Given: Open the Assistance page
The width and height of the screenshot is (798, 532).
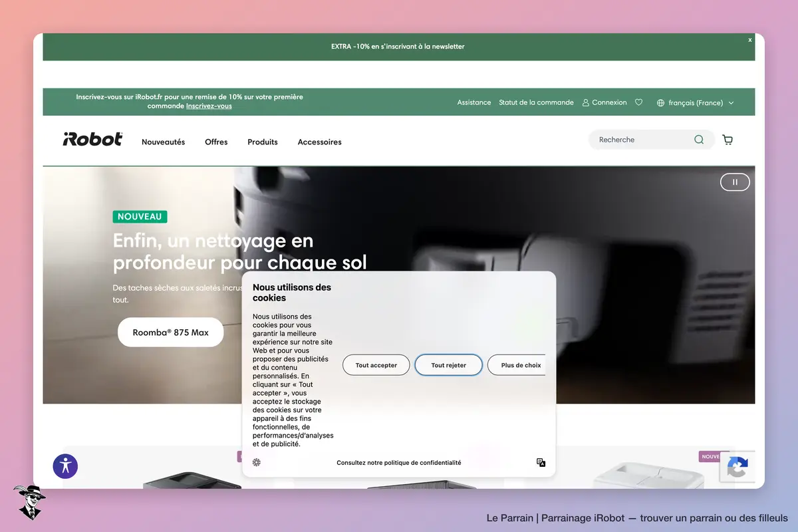Looking at the screenshot, I should (x=474, y=102).
